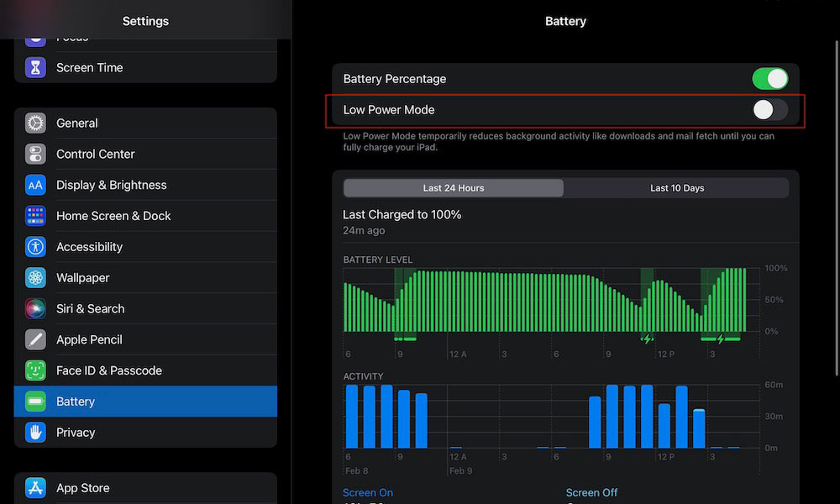Disable the Battery Percentage toggle
840x504 pixels.
coord(769,79)
